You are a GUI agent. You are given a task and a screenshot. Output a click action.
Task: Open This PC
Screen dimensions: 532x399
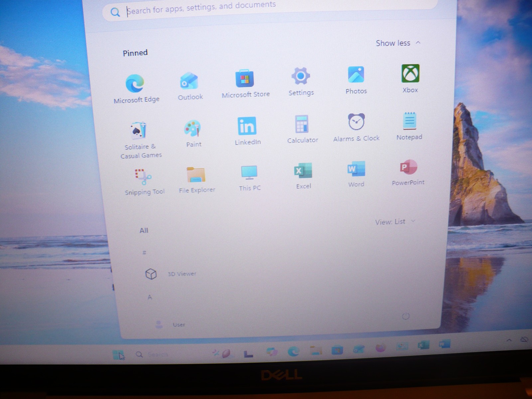(249, 178)
